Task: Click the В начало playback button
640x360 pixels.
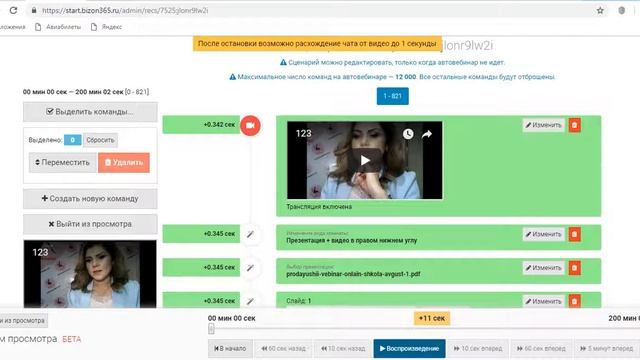Action: pyautogui.click(x=230, y=349)
